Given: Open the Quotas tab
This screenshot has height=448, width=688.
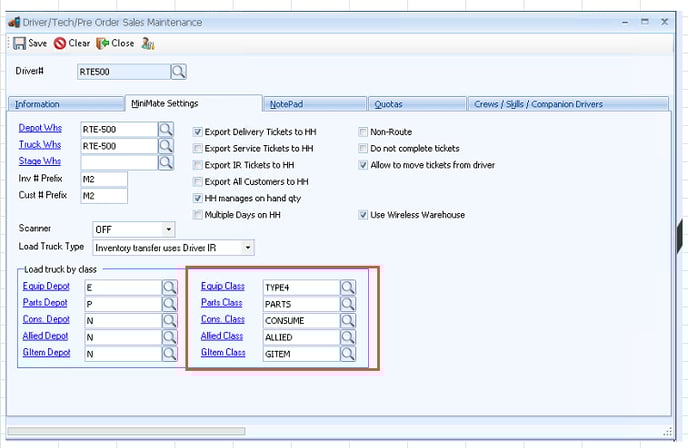Looking at the screenshot, I should coord(417,104).
